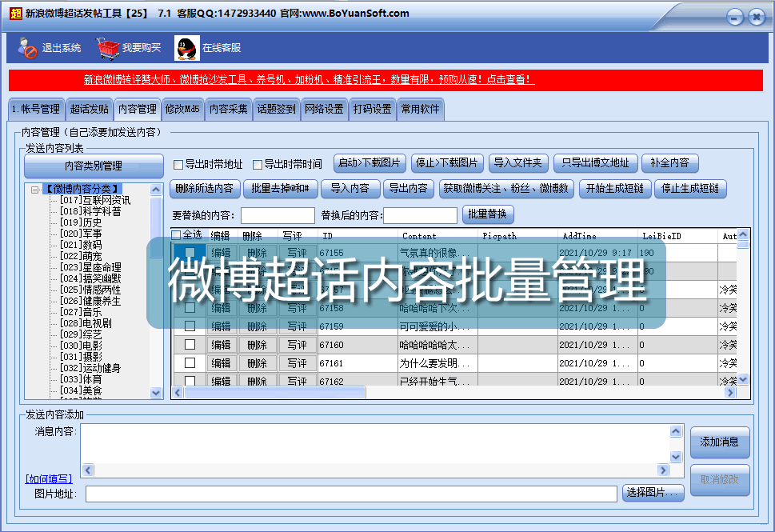Click 停止生成短链 button
This screenshot has width=775, height=532.
pyautogui.click(x=690, y=189)
